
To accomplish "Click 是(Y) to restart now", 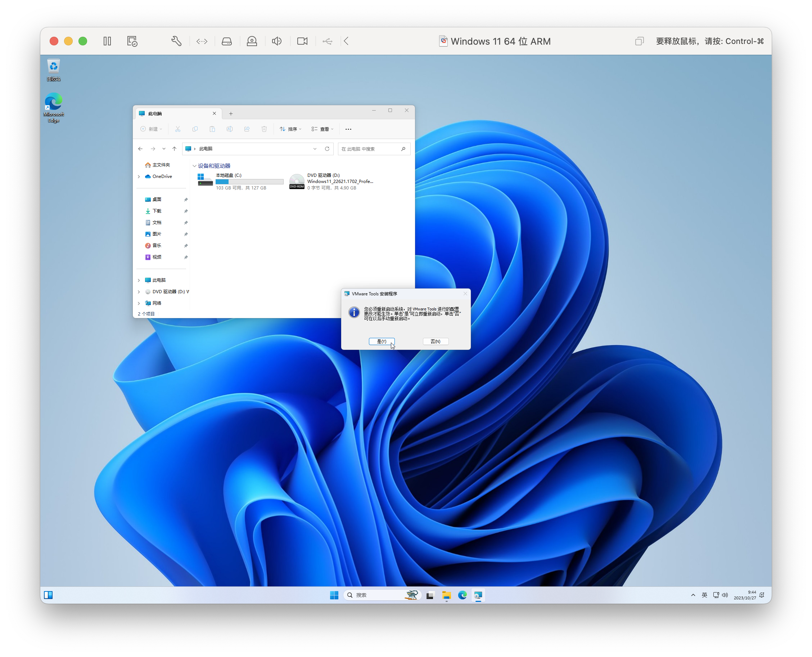I will tap(382, 342).
